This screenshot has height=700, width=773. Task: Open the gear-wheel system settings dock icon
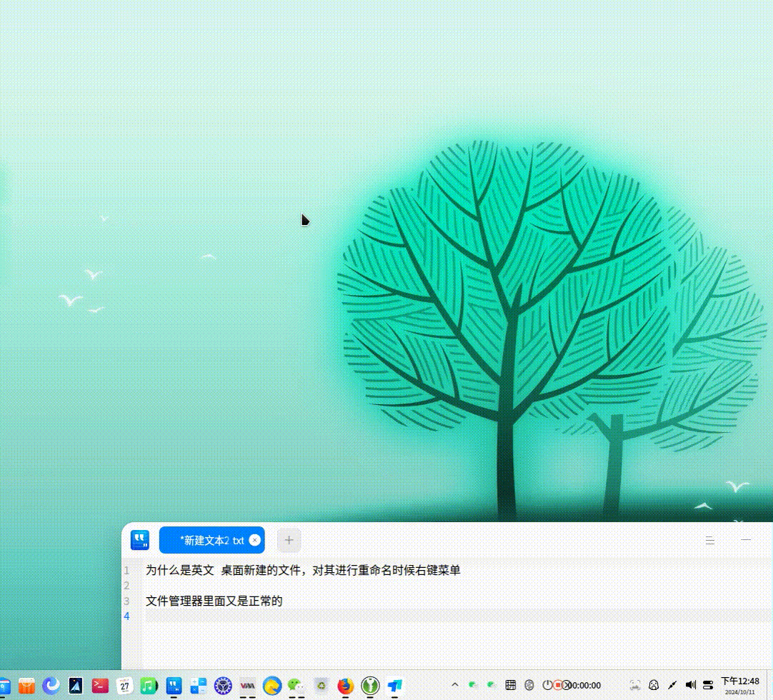[223, 686]
